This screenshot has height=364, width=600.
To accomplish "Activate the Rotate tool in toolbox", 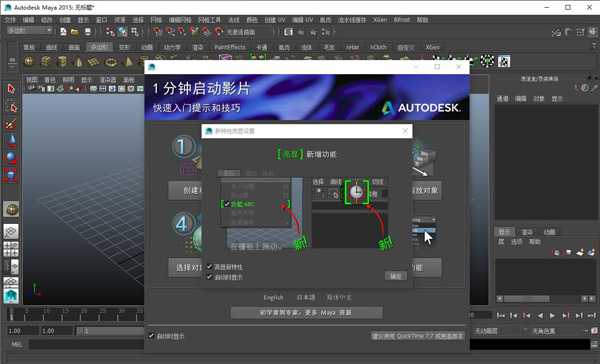I will pos(11,158).
